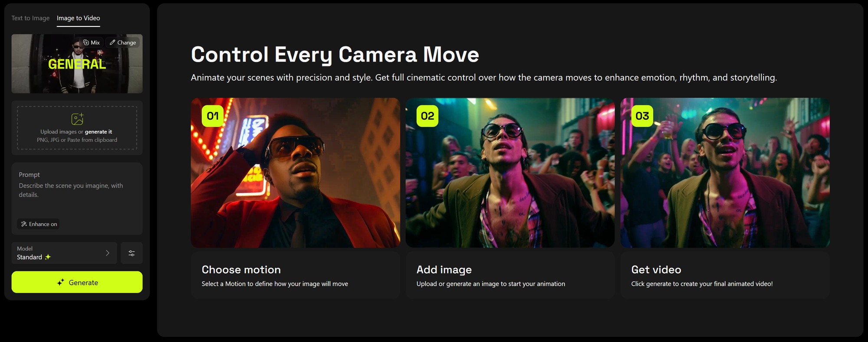Expand model list via chevron arrow

(108, 253)
